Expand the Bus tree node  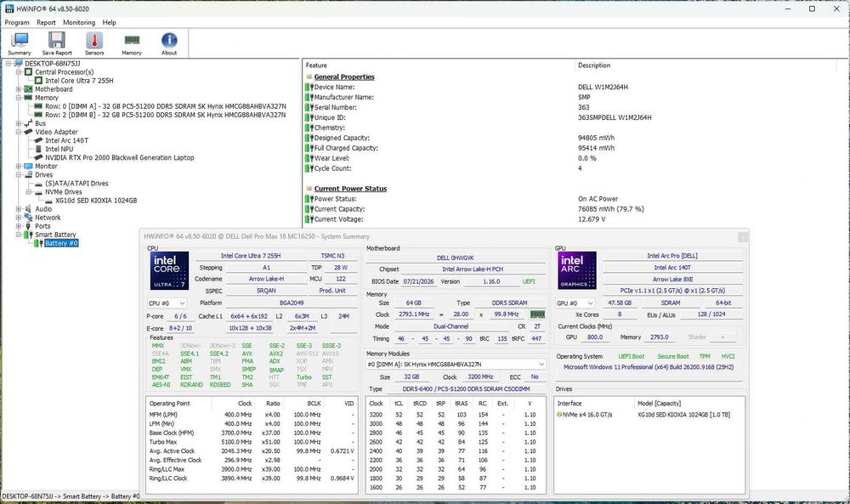(19, 123)
